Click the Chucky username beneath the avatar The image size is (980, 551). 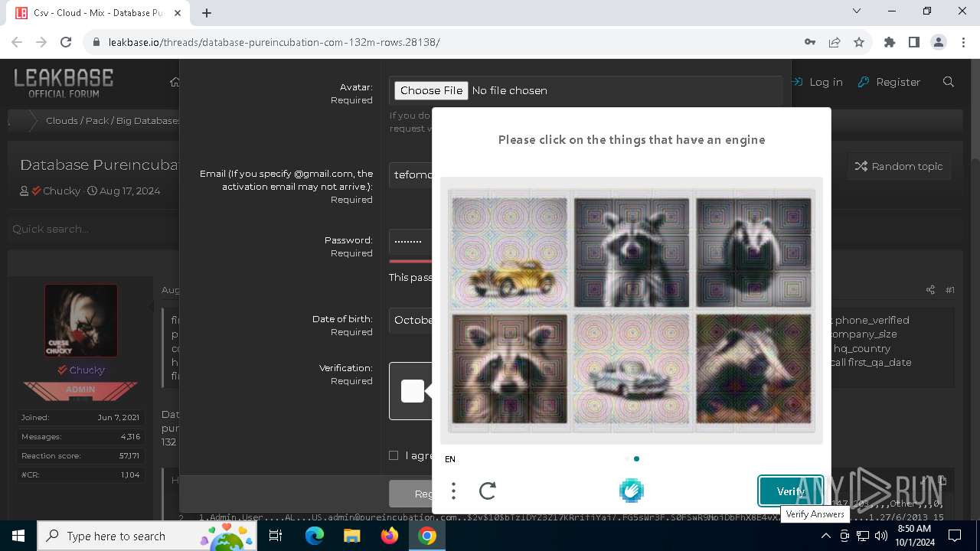[87, 370]
